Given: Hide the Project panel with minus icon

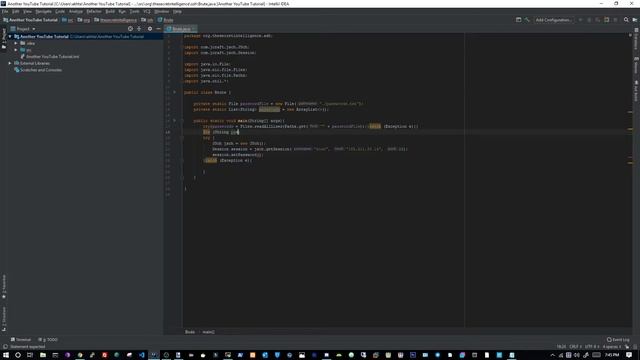Looking at the screenshot, I should [158, 29].
